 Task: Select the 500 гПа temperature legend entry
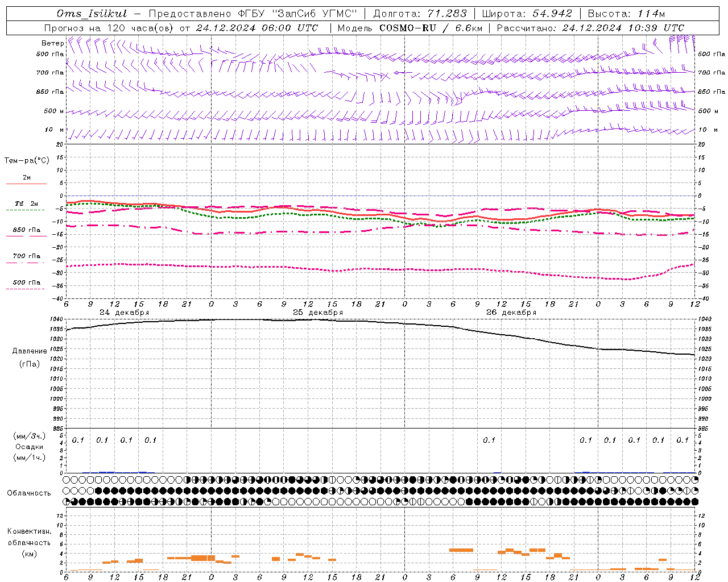click(x=27, y=284)
